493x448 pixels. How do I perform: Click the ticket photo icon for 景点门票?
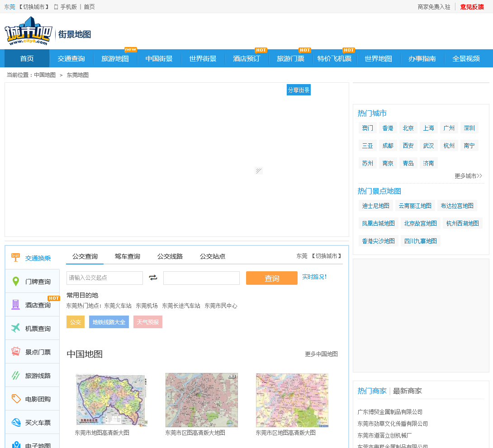click(16, 352)
